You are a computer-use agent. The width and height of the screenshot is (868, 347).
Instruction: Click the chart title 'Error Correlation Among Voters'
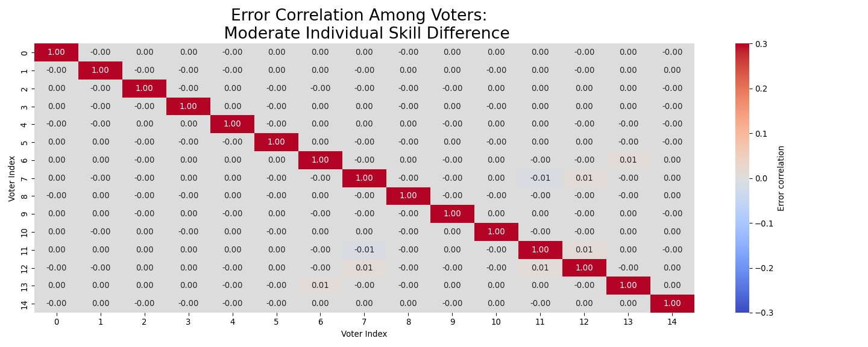[359, 16]
